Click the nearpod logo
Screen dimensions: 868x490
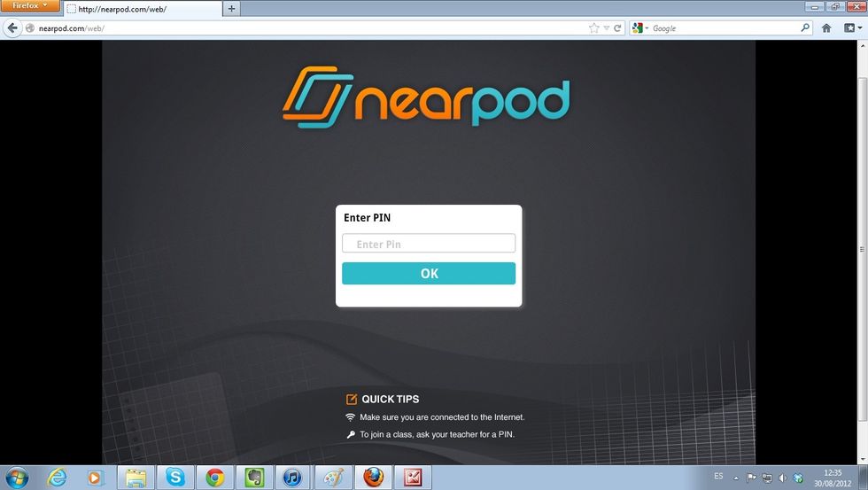[x=426, y=97]
